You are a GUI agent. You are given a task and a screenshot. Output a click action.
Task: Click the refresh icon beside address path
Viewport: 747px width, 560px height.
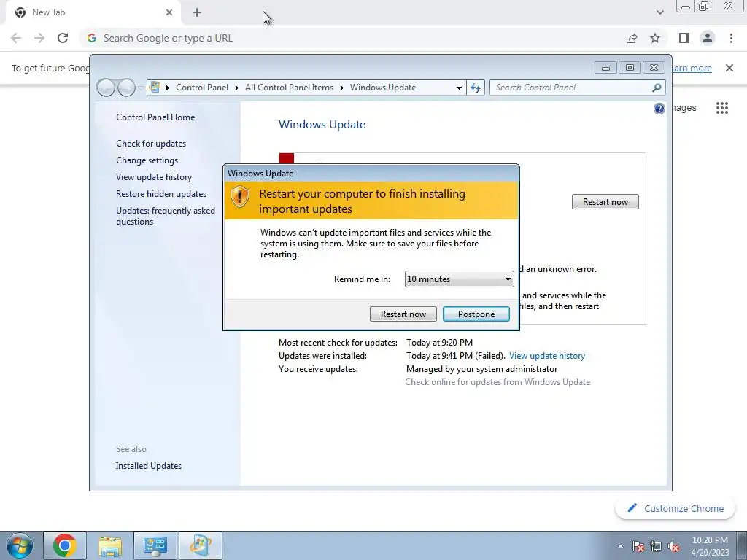coord(476,87)
